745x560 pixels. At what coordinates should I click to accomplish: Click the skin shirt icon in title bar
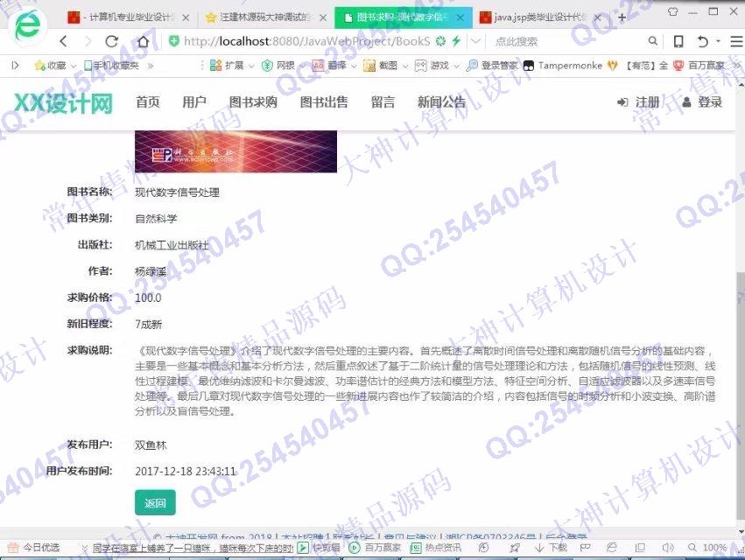pyautogui.click(x=672, y=11)
